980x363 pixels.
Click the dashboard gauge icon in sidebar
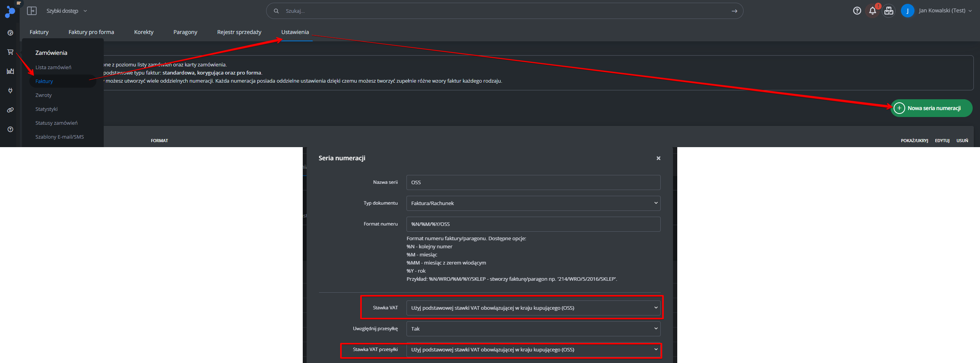click(10, 33)
